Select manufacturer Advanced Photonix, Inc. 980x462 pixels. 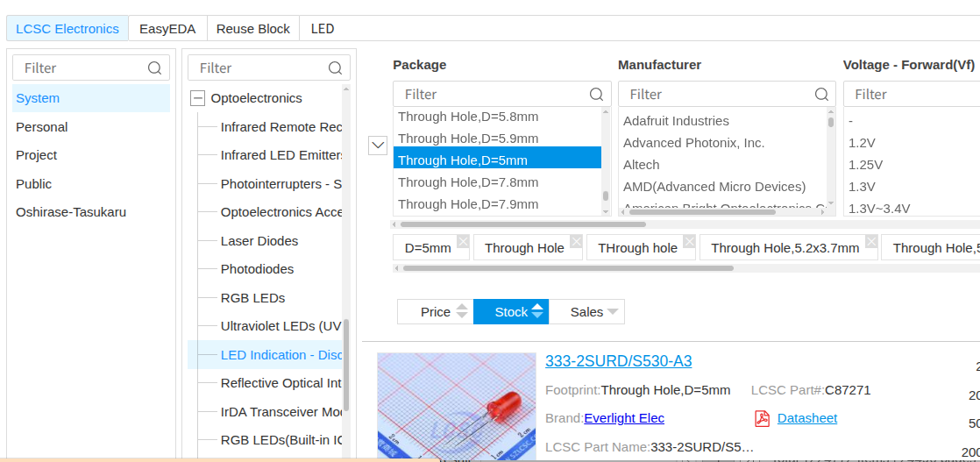click(693, 143)
